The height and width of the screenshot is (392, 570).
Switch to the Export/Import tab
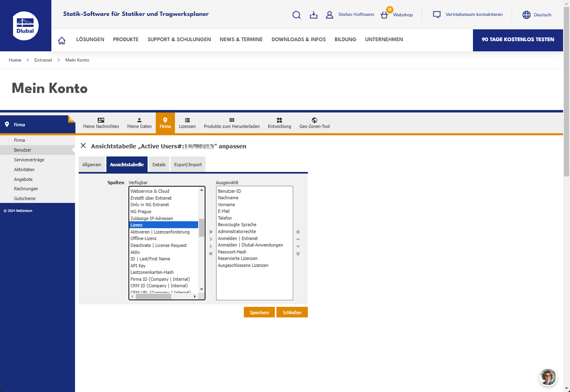tap(188, 164)
